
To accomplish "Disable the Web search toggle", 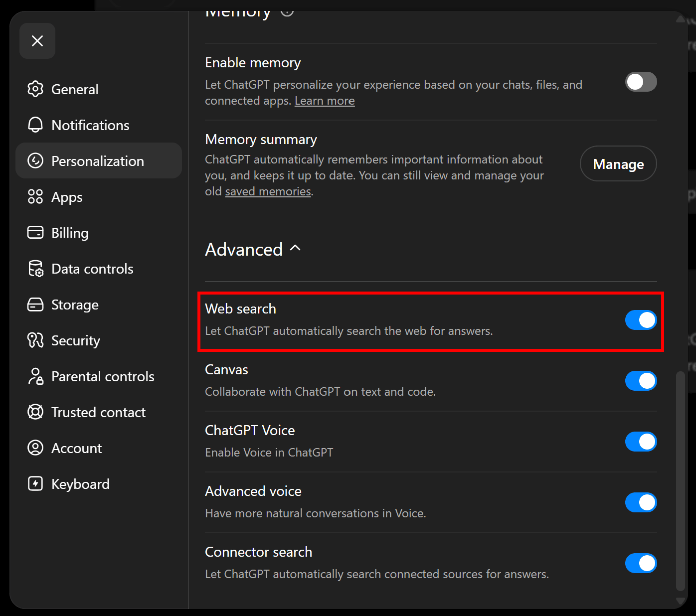I will 641,320.
